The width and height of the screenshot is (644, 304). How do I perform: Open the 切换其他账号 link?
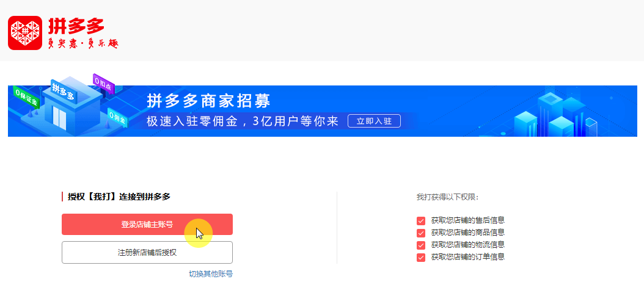[x=211, y=273]
